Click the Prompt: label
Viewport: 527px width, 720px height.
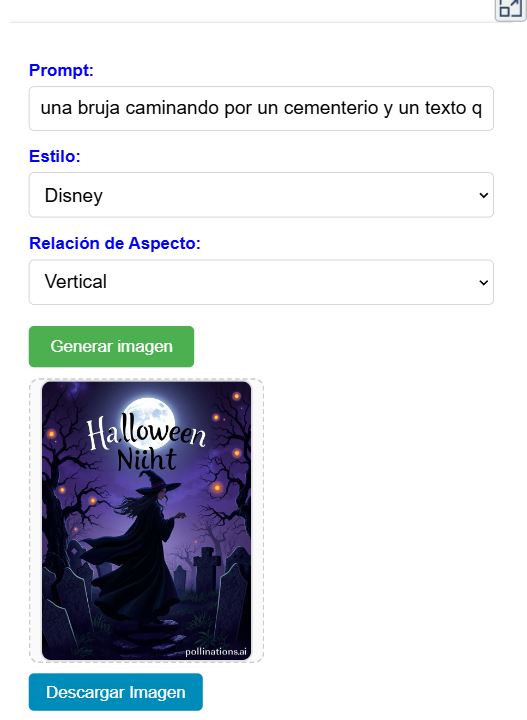click(61, 70)
